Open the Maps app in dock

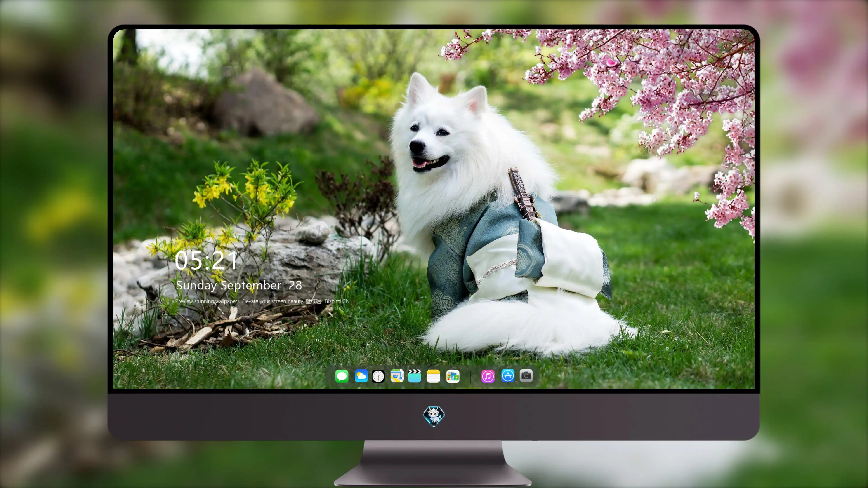[397, 376]
